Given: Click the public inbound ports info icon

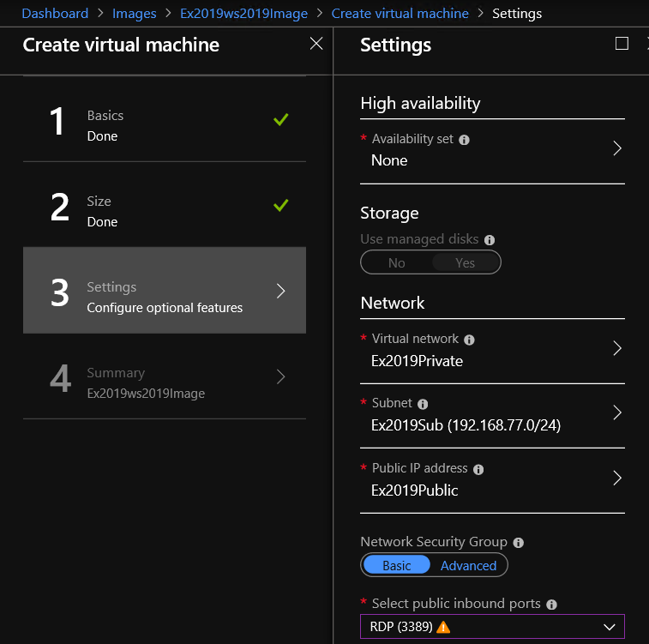Looking at the screenshot, I should [551, 605].
